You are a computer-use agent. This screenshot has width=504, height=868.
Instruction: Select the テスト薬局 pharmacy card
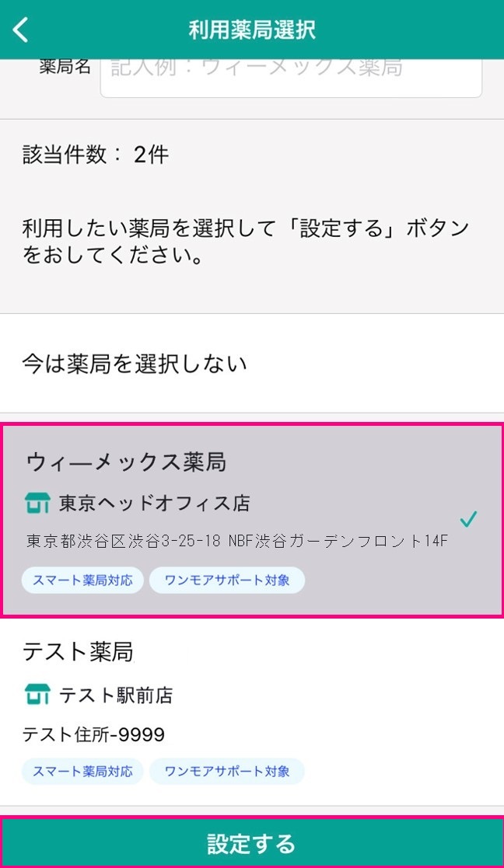point(252,709)
